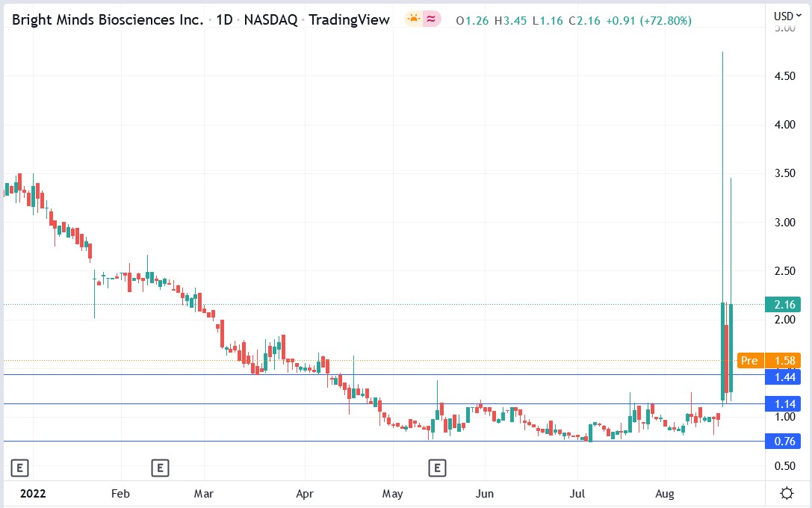Click the pink approximate-data indicator icon
Image resolution: width=812 pixels, height=508 pixels.
431,19
